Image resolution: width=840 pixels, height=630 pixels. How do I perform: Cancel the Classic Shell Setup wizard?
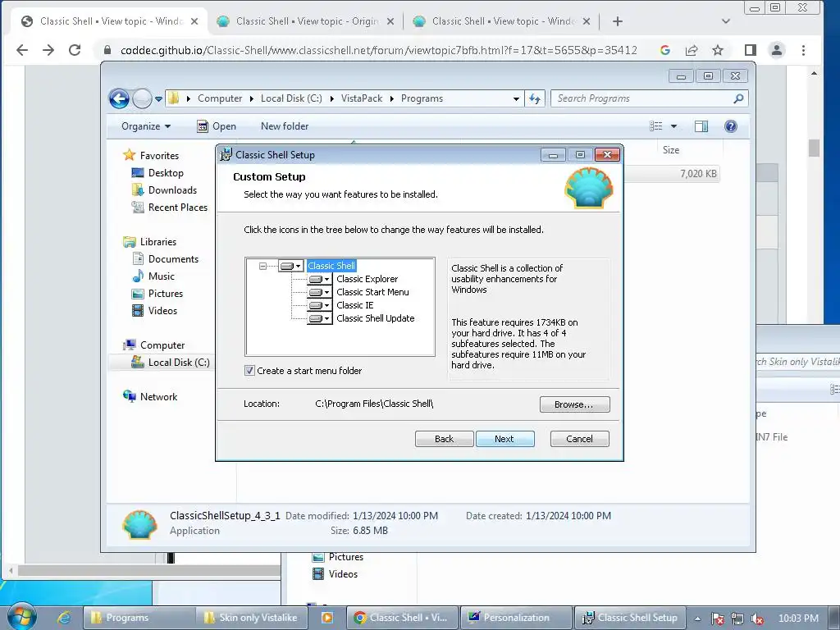[580, 439]
